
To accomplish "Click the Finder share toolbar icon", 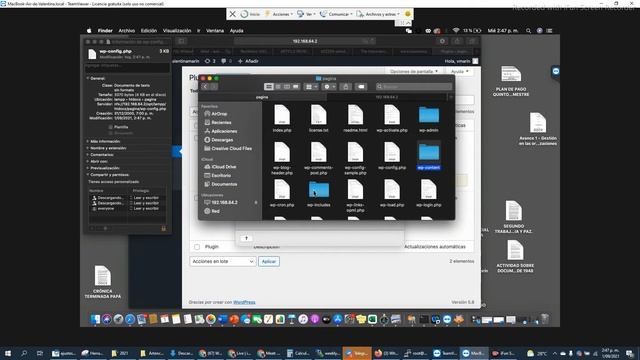I will click(x=346, y=87).
